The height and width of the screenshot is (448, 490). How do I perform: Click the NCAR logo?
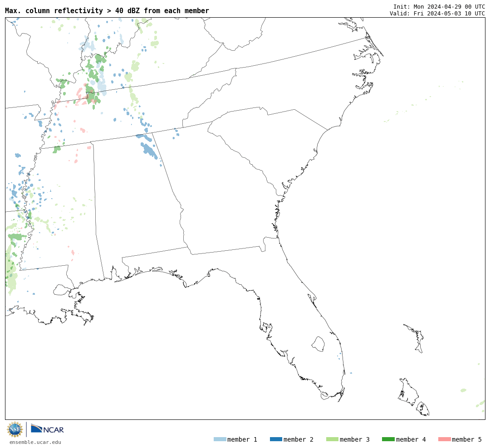(47, 429)
